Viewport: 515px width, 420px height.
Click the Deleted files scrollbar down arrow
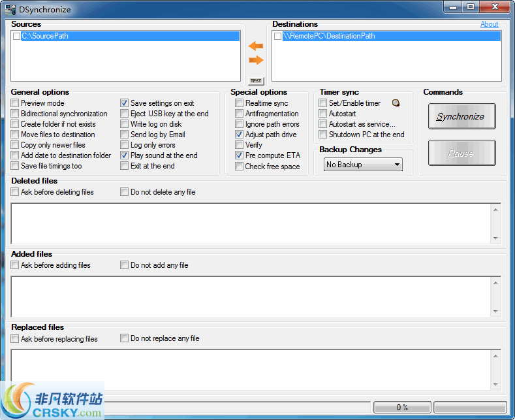click(x=495, y=238)
